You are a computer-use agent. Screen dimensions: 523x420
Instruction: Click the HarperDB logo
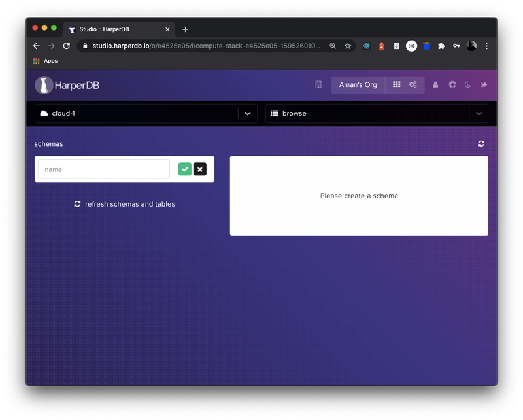point(67,85)
